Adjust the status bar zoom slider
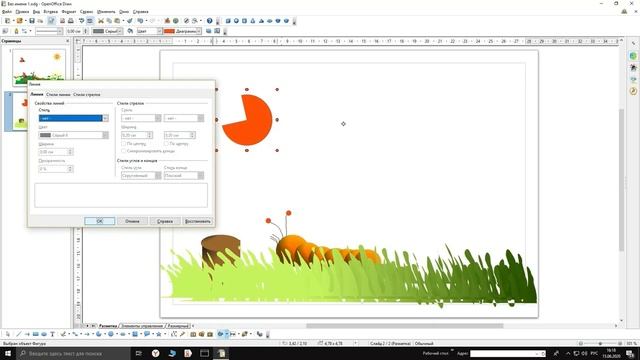Screen dimensions: 640x360 point(600,343)
